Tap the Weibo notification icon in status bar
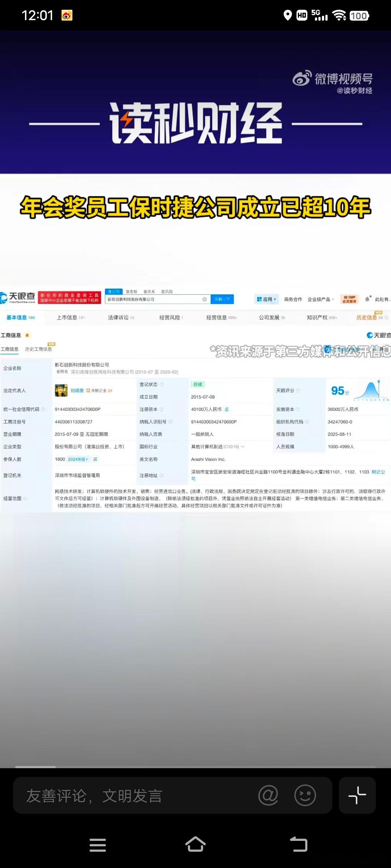The image size is (391, 868). (x=67, y=15)
